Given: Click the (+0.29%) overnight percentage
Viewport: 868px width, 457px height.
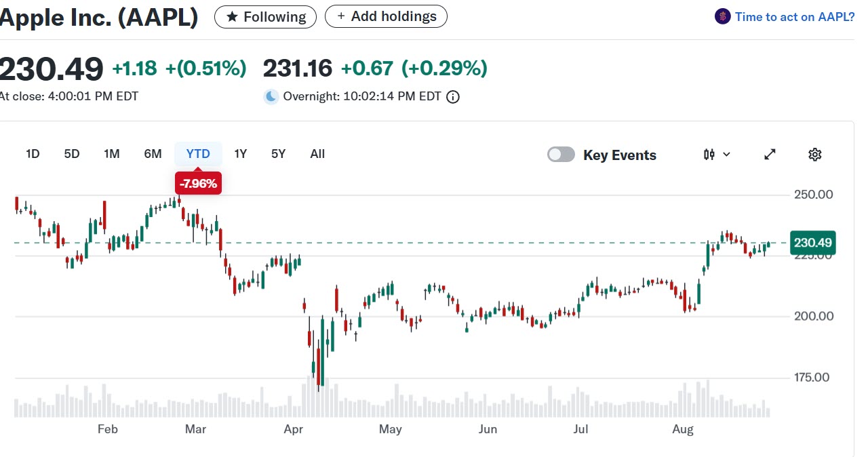Looking at the screenshot, I should tap(444, 68).
